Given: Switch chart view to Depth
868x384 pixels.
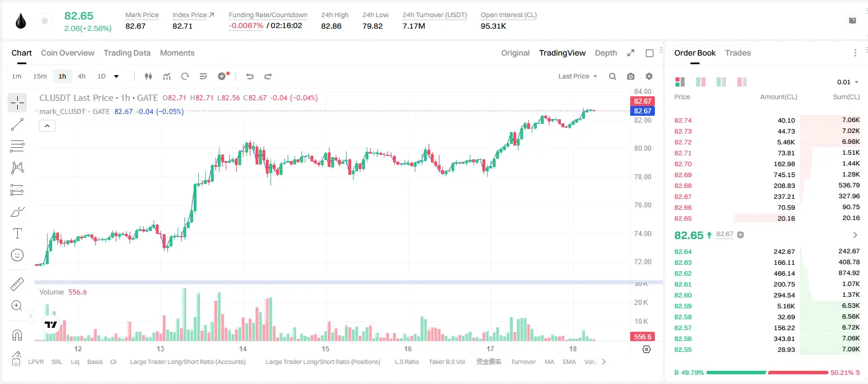Looking at the screenshot, I should click(606, 53).
